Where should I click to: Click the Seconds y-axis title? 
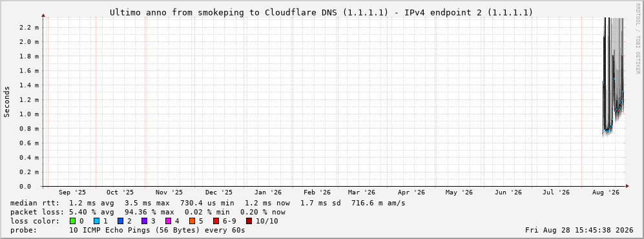6,101
